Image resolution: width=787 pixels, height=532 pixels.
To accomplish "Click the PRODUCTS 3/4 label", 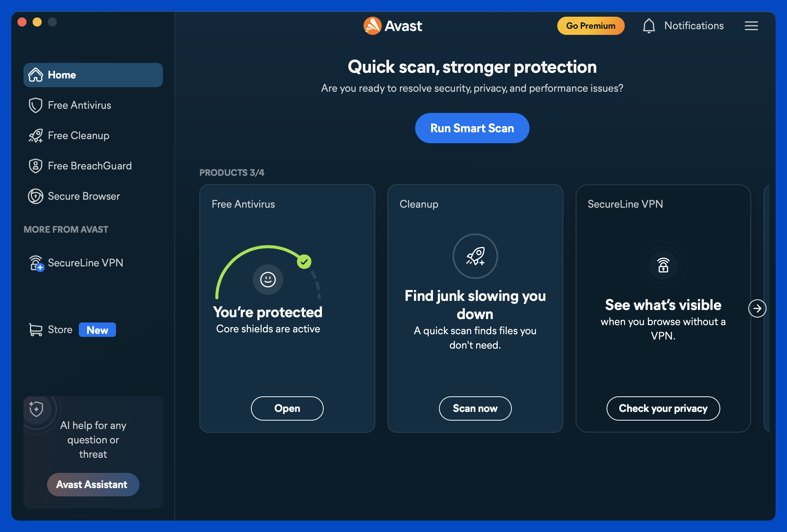I will (x=232, y=173).
